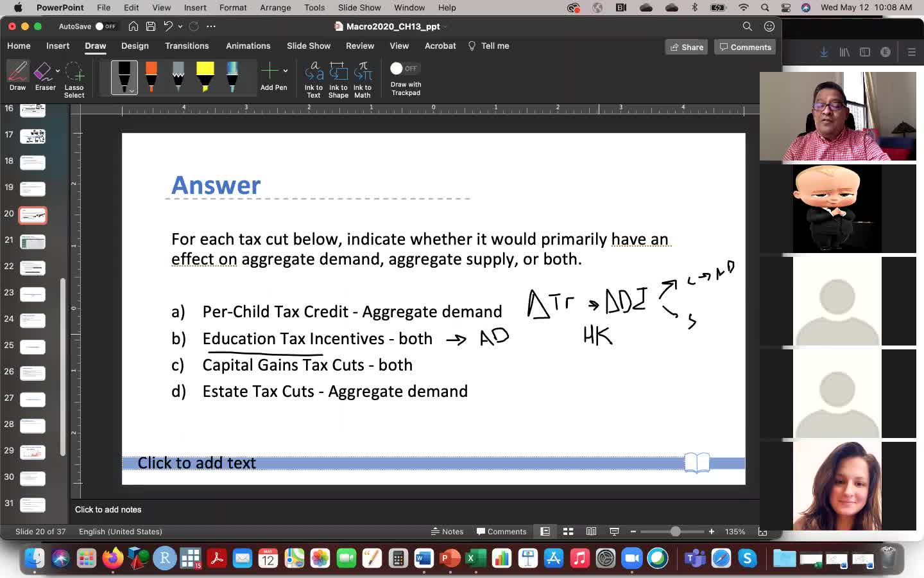Click the Redo icon
924x578 pixels.
[194, 26]
